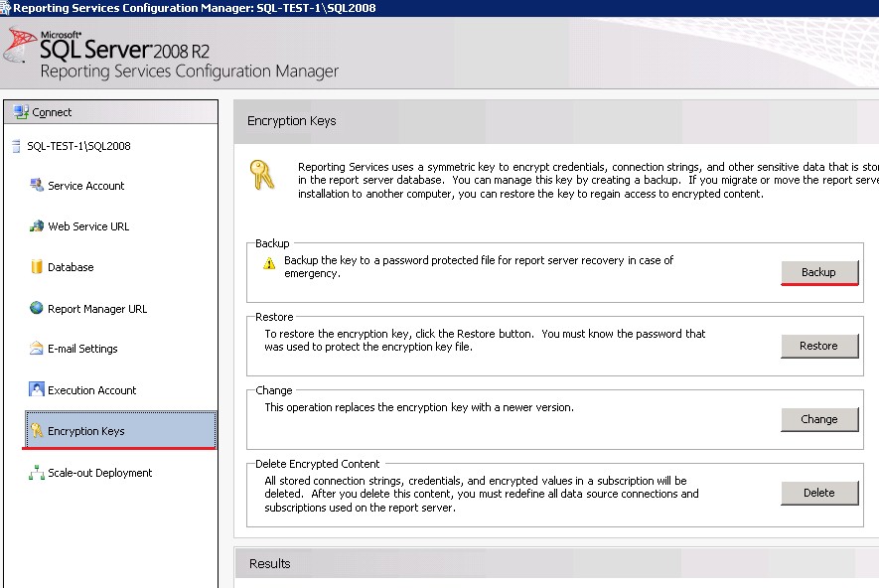Click the Execution Account icon
879x588 pixels.
pyautogui.click(x=37, y=389)
